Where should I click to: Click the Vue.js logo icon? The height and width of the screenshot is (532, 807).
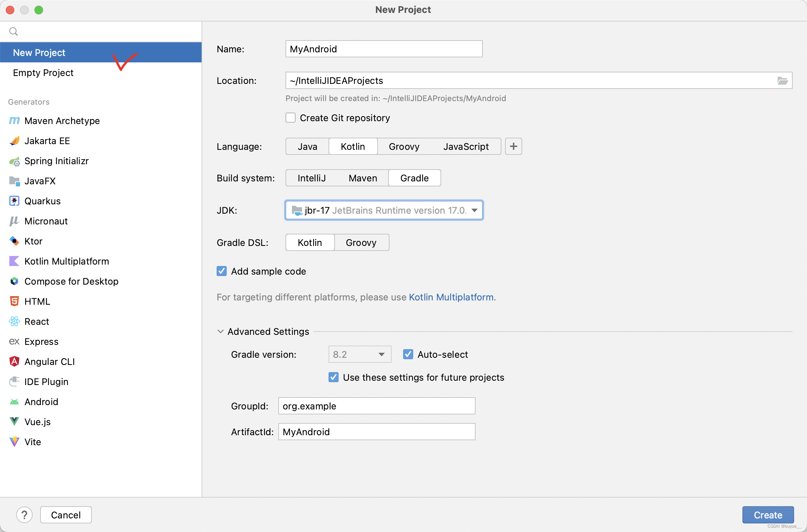pyautogui.click(x=14, y=422)
